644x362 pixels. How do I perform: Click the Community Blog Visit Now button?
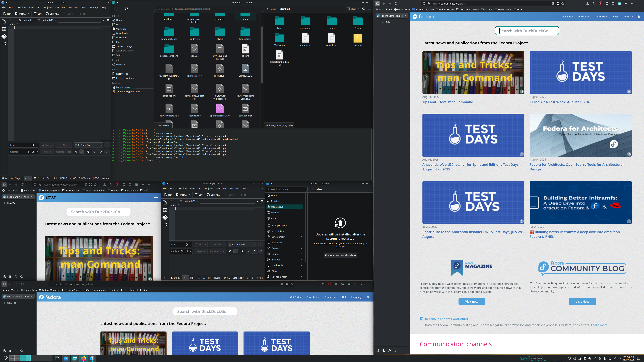click(582, 301)
